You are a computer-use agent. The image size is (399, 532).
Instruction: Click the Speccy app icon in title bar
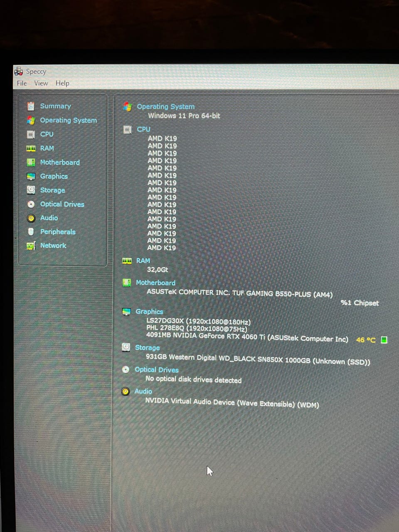click(x=19, y=71)
